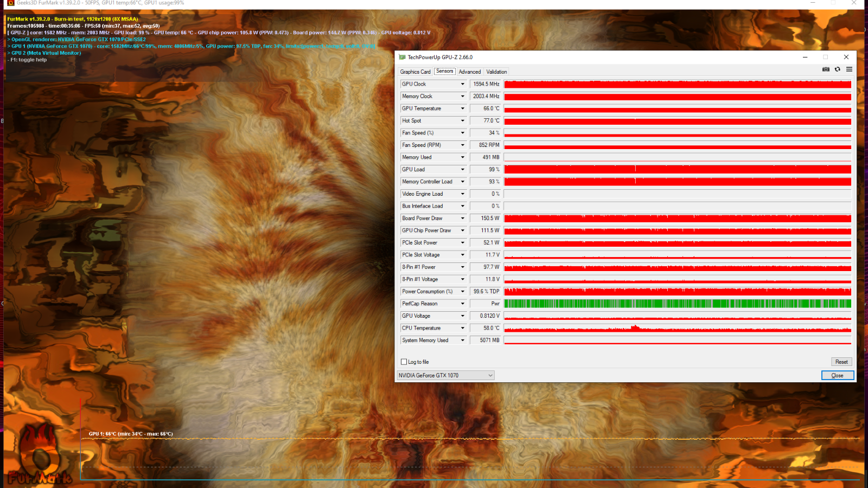Open the Advanced tab
Image resolution: width=868 pixels, height=488 pixels.
tap(469, 72)
